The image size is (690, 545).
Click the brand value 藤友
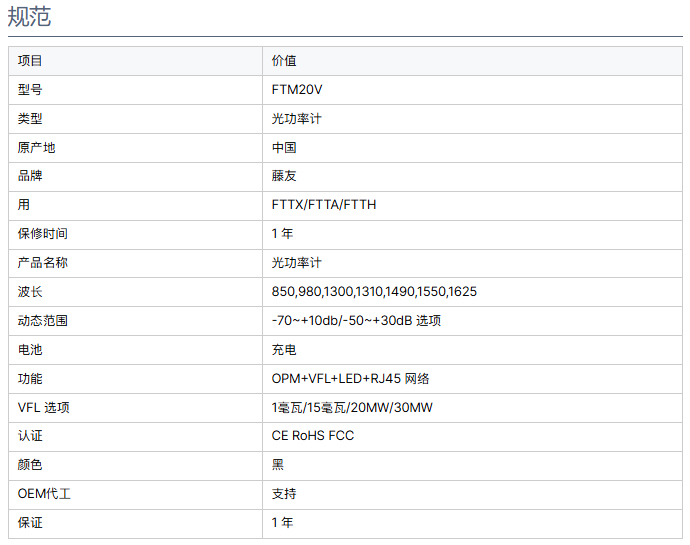click(284, 176)
